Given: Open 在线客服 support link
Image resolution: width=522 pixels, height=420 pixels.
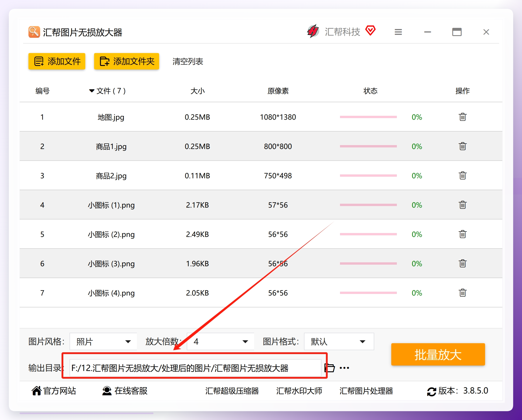Looking at the screenshot, I should [x=125, y=391].
